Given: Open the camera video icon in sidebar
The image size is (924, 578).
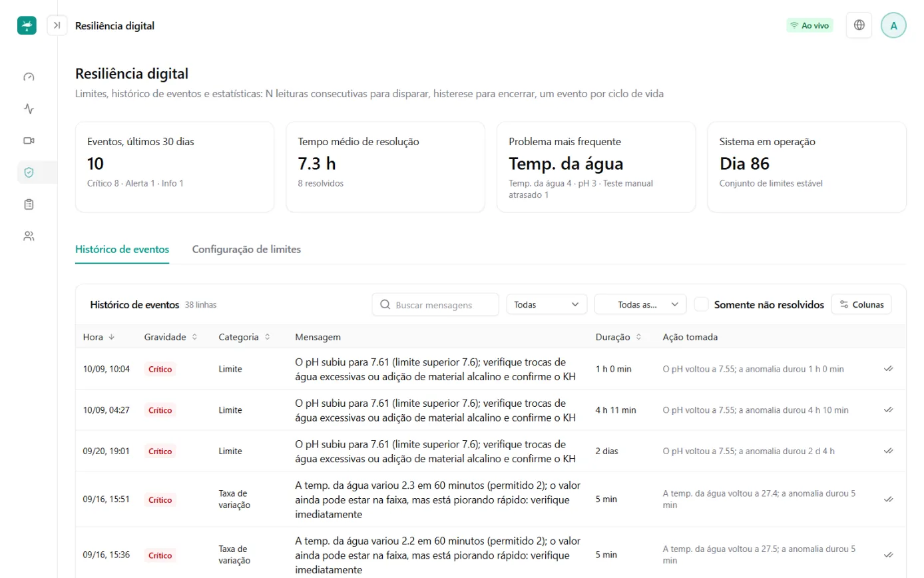Looking at the screenshot, I should (x=29, y=141).
